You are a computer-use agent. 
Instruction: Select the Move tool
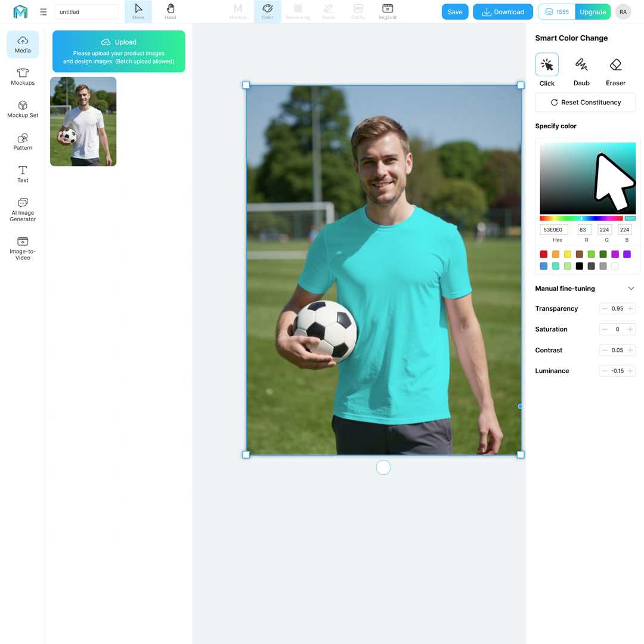click(x=138, y=11)
